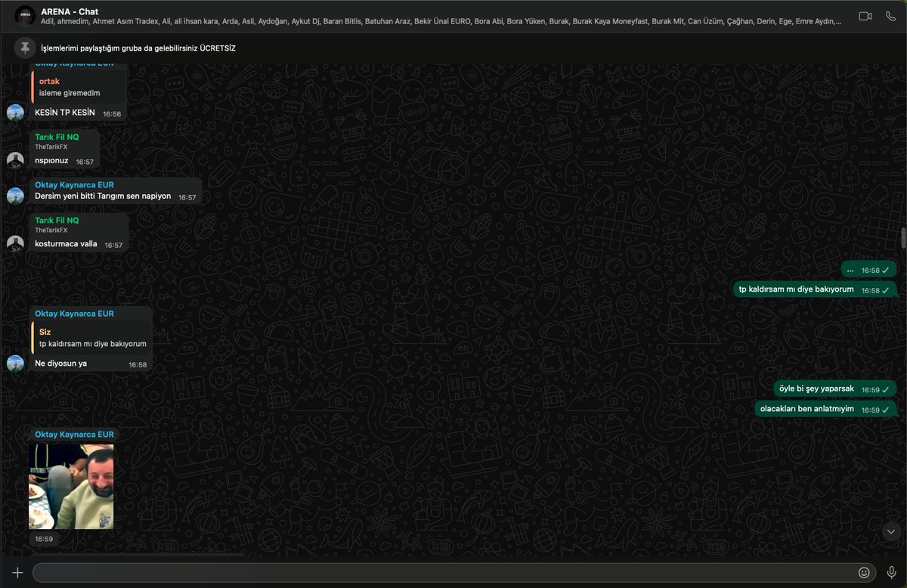907x588 pixels.
Task: Open the attachment plus menu
Action: coord(18,573)
